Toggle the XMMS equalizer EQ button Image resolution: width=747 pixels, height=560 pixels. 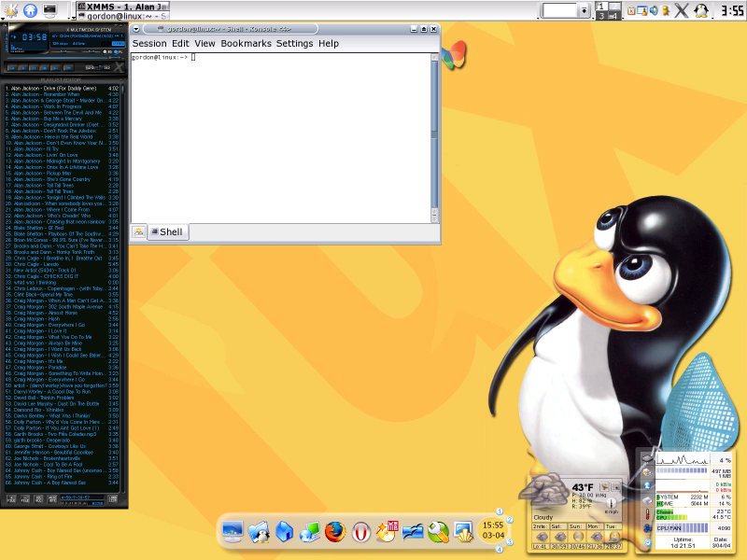point(107,52)
